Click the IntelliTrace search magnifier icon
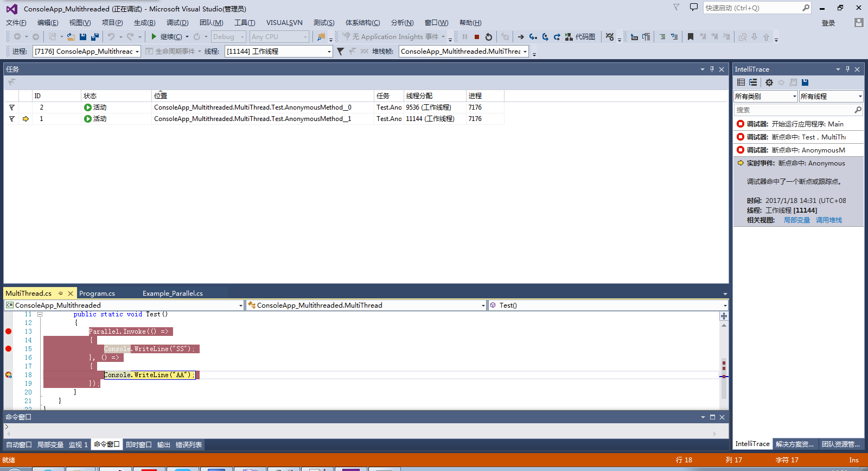The image size is (868, 471). point(858,110)
